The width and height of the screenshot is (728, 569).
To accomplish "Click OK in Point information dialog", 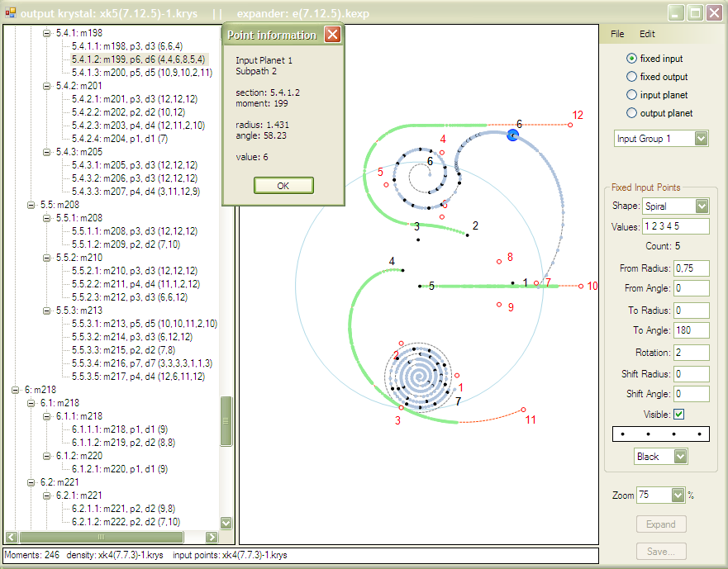I will [x=283, y=186].
